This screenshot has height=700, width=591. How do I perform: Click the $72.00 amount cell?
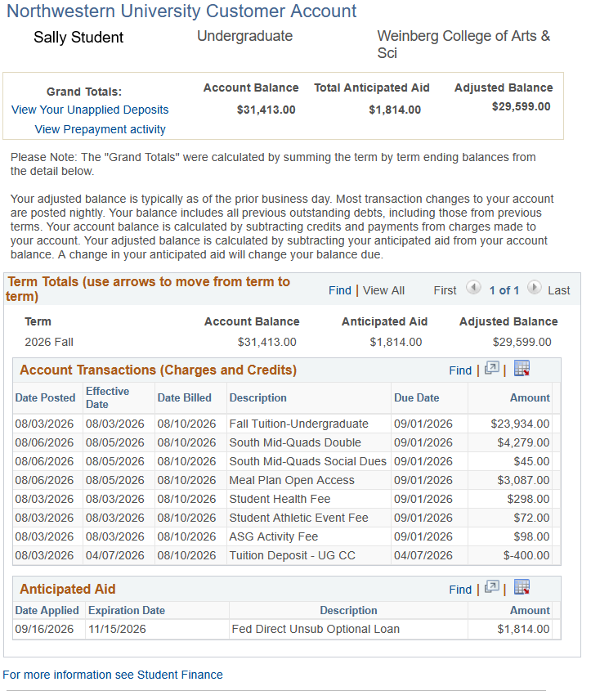(531, 518)
